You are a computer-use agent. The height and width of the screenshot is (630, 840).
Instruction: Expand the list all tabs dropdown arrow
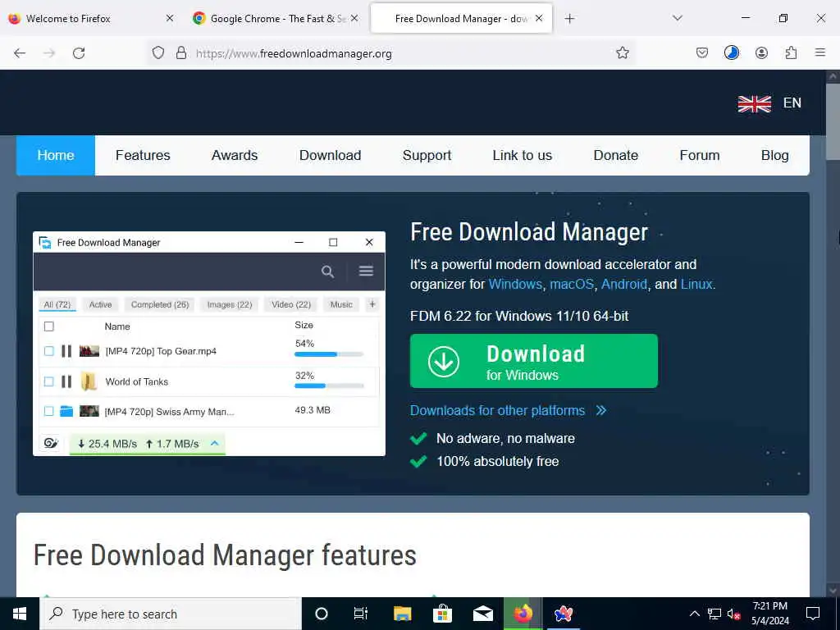click(x=677, y=18)
